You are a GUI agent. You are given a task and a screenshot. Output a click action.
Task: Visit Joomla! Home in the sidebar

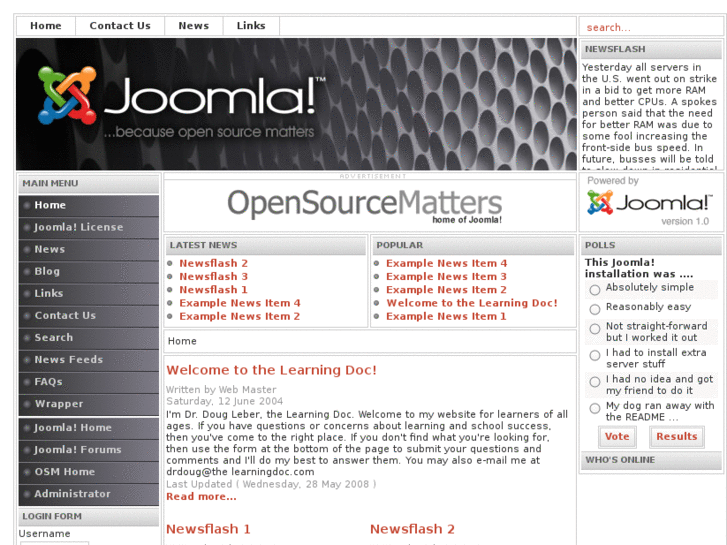pyautogui.click(x=89, y=428)
